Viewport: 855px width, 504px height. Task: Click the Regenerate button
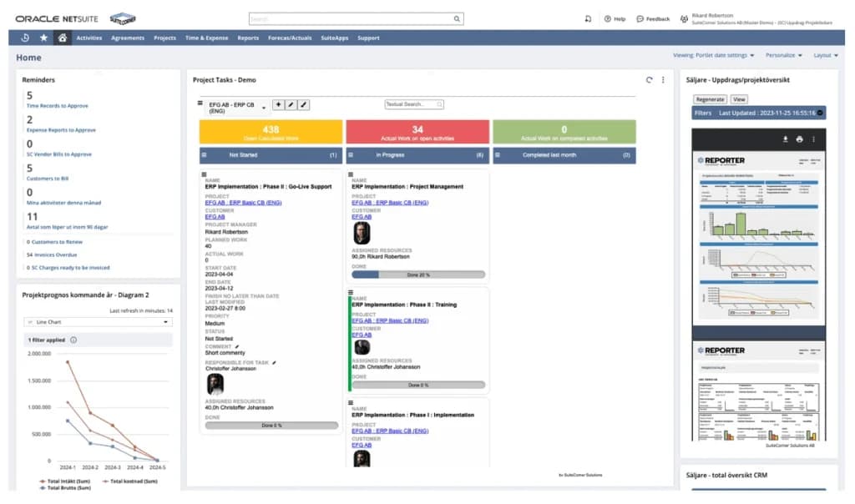tap(710, 99)
